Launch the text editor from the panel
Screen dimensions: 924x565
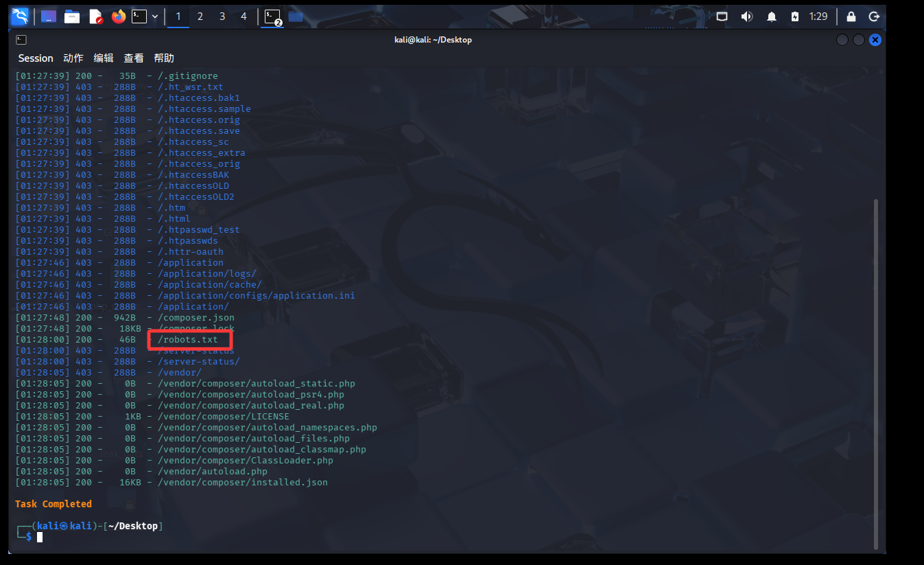(95, 16)
